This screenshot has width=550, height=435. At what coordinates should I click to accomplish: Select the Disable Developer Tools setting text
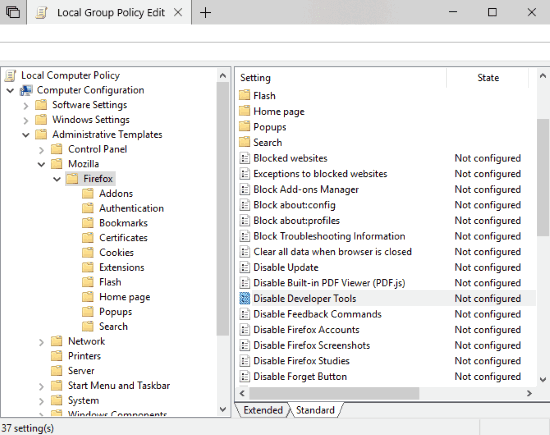tap(304, 299)
